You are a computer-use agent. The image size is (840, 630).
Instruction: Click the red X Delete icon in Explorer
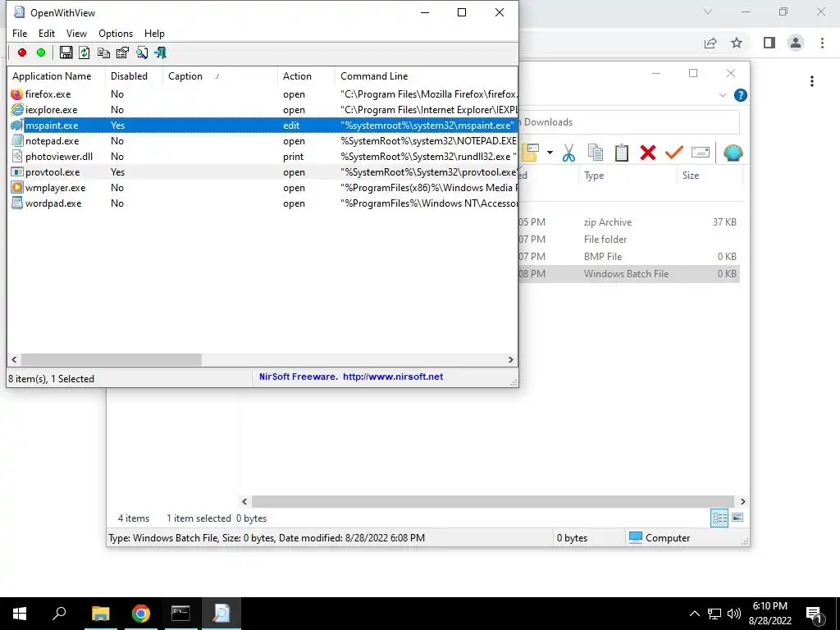point(648,153)
